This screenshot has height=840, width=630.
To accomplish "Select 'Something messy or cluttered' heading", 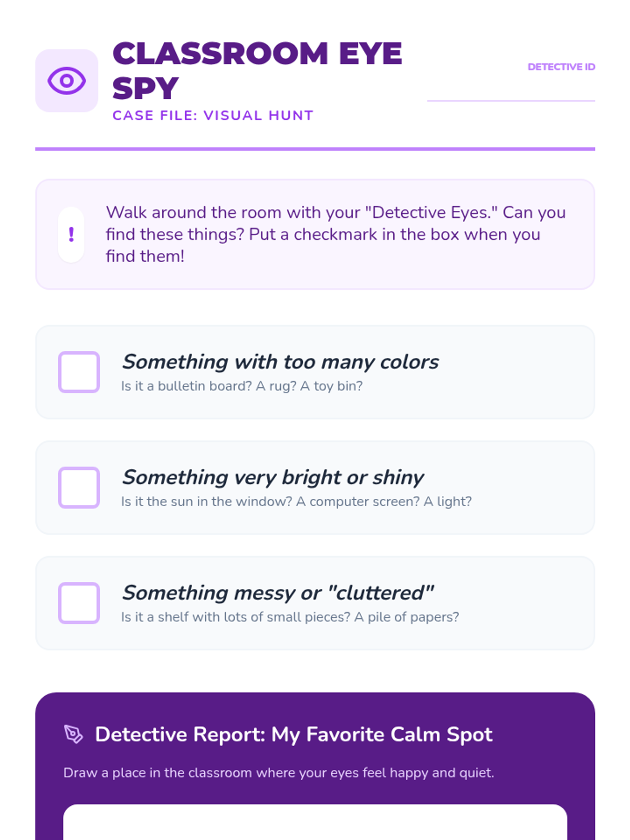I will click(x=278, y=593).
